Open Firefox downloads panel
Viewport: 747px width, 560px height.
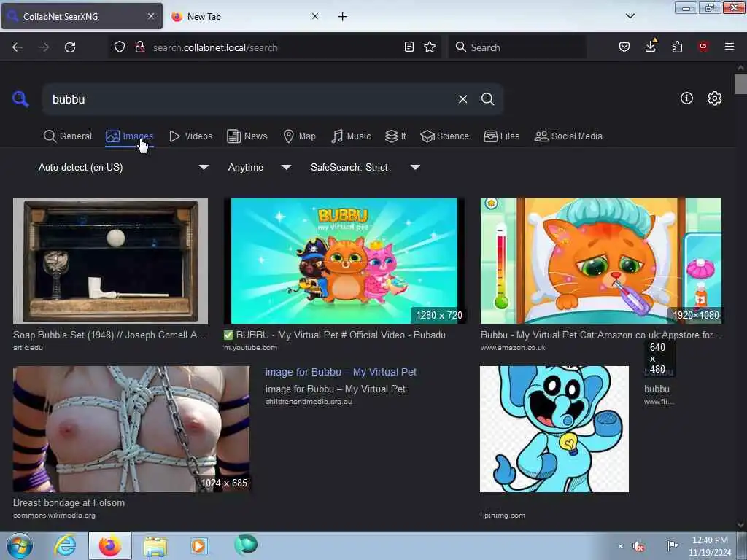[650, 46]
